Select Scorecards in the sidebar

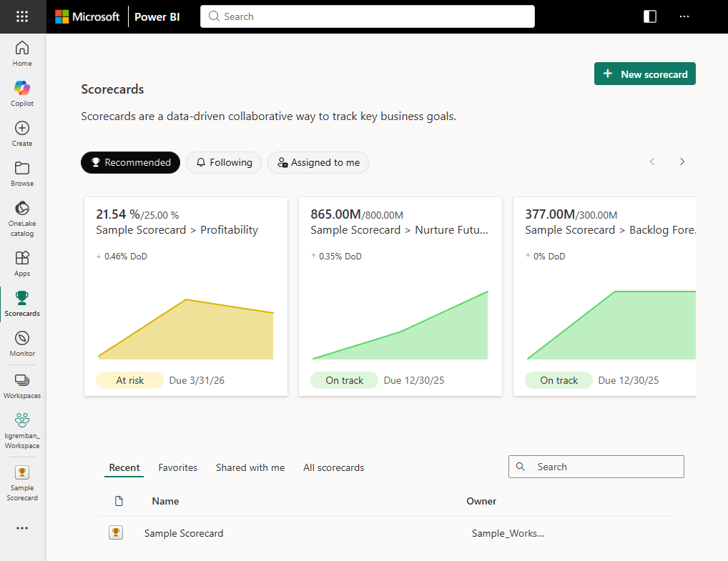tap(22, 304)
